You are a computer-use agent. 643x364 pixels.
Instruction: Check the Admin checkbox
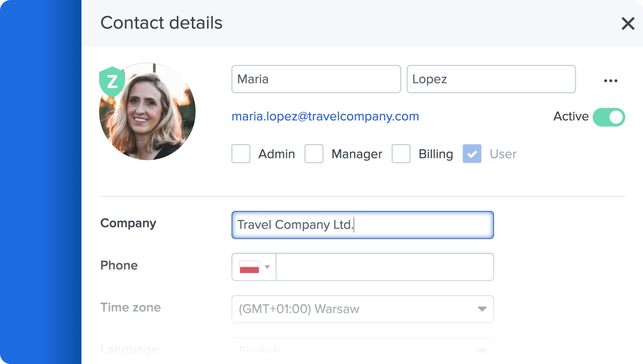tap(241, 154)
